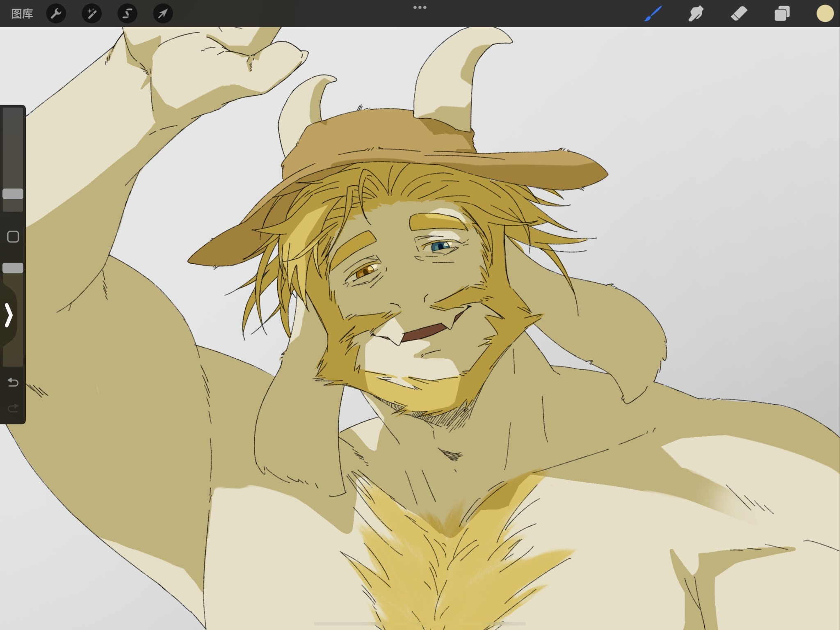Open the active color swatch
The image size is (840, 630).
825,14
